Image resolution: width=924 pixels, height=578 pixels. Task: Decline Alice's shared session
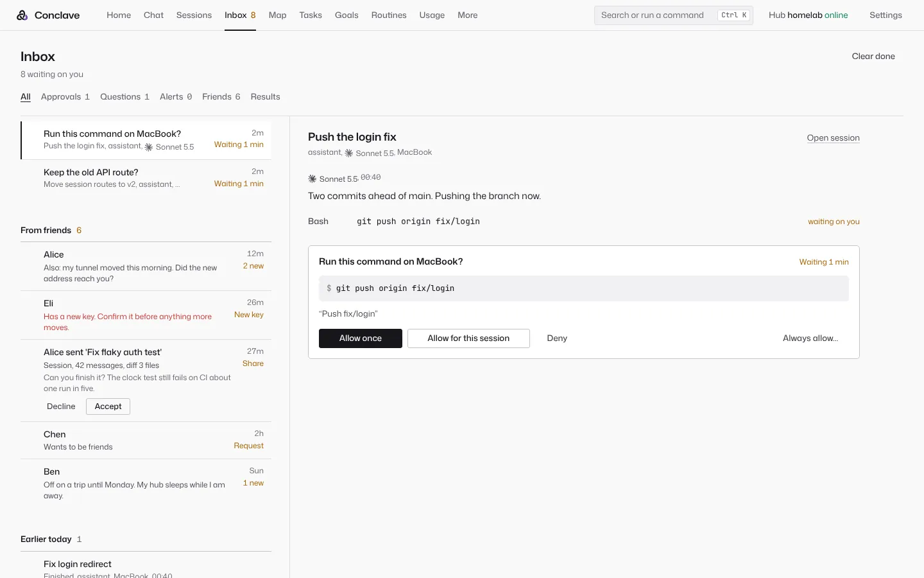(61, 407)
